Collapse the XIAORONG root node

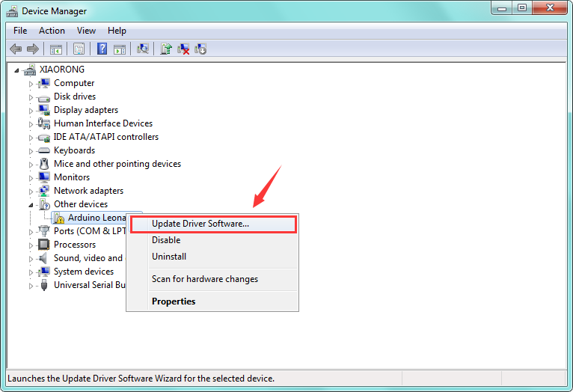(x=18, y=70)
